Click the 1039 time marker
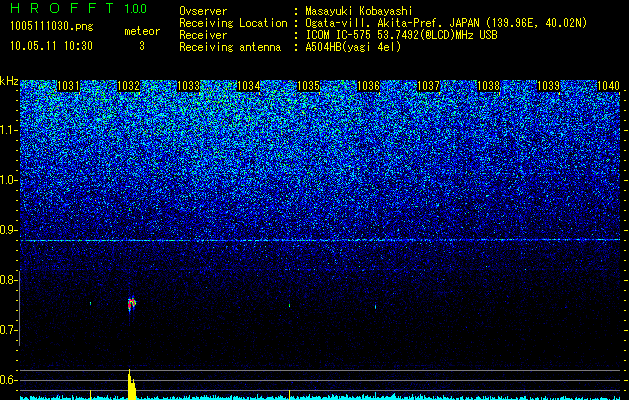629x400 pixels. click(548, 86)
